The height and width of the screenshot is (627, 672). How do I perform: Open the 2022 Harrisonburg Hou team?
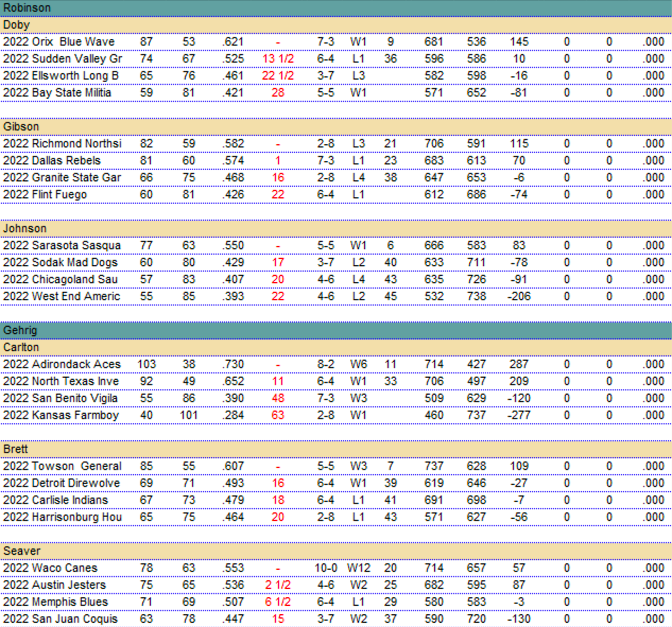[x=63, y=517]
